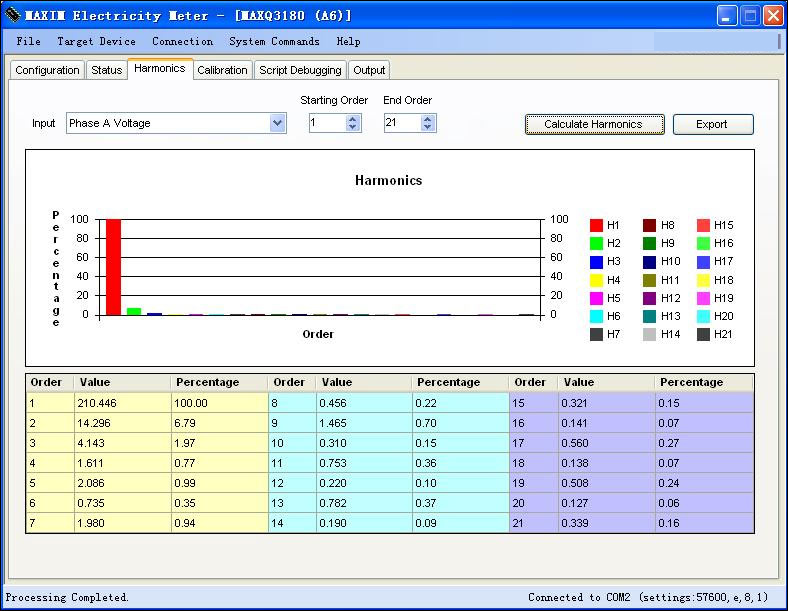Click the Export button
The height and width of the screenshot is (611, 788).
click(x=712, y=124)
